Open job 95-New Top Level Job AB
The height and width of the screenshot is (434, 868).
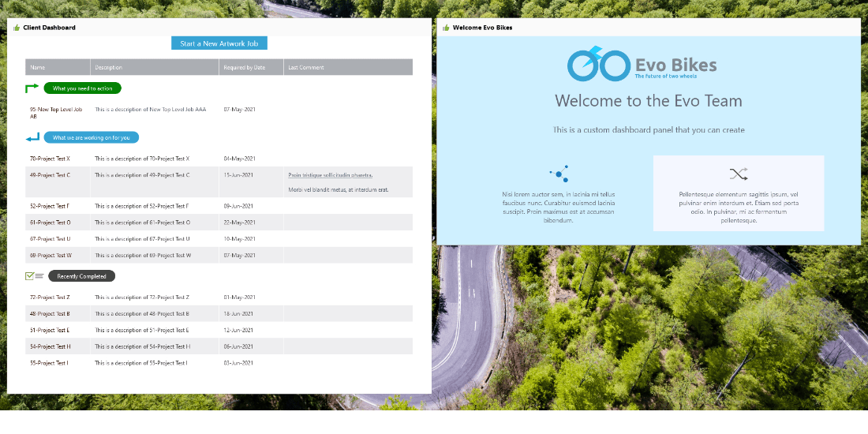(56, 113)
